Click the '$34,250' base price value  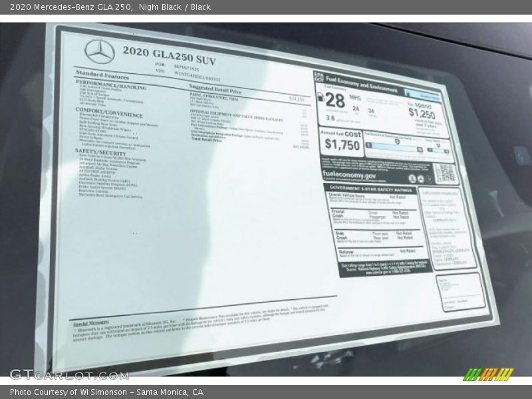[x=297, y=99]
